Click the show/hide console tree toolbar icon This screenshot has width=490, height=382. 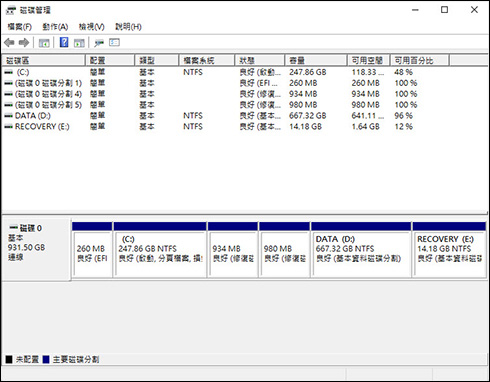coord(44,43)
